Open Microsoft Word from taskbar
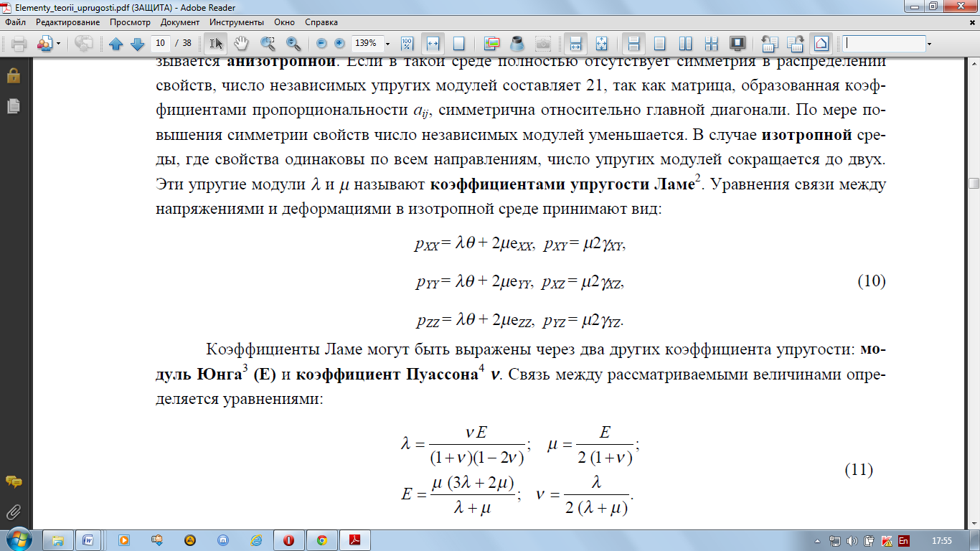The width and height of the screenshot is (980, 551). (90, 540)
